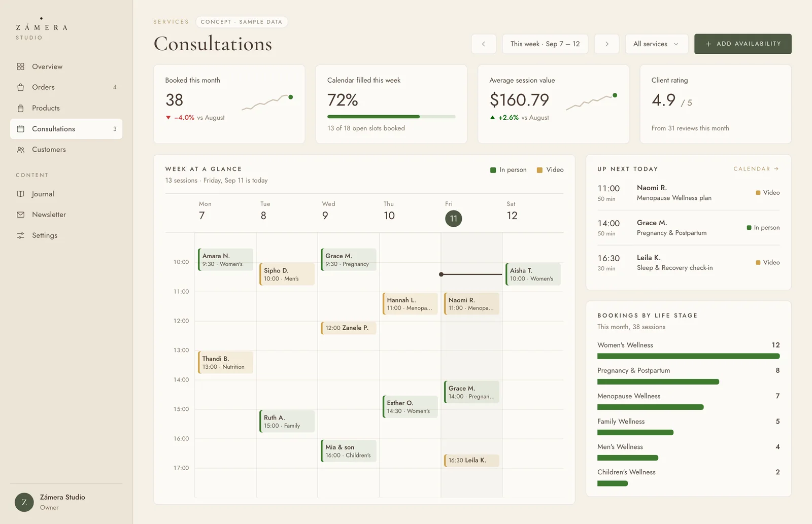Open the Customers menu item
This screenshot has width=812, height=524.
coord(66,150)
